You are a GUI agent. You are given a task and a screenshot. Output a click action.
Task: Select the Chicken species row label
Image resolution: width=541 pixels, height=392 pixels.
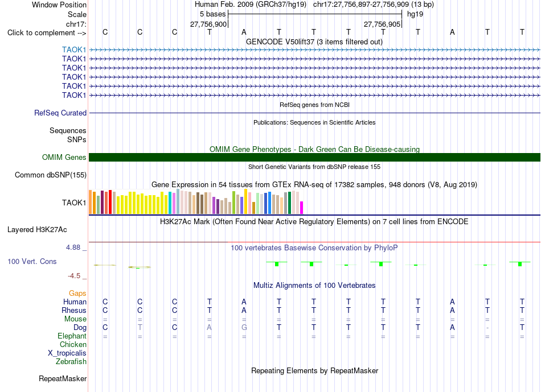pyautogui.click(x=73, y=345)
